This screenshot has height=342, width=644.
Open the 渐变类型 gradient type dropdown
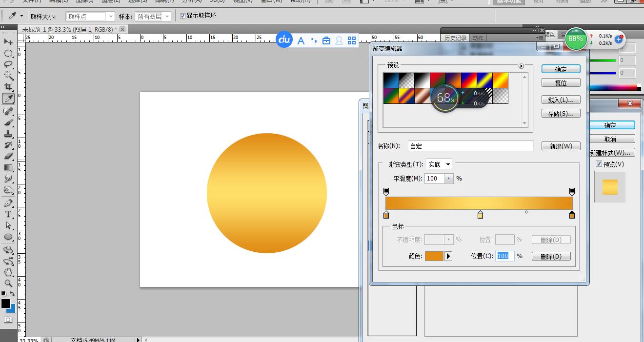click(438, 164)
